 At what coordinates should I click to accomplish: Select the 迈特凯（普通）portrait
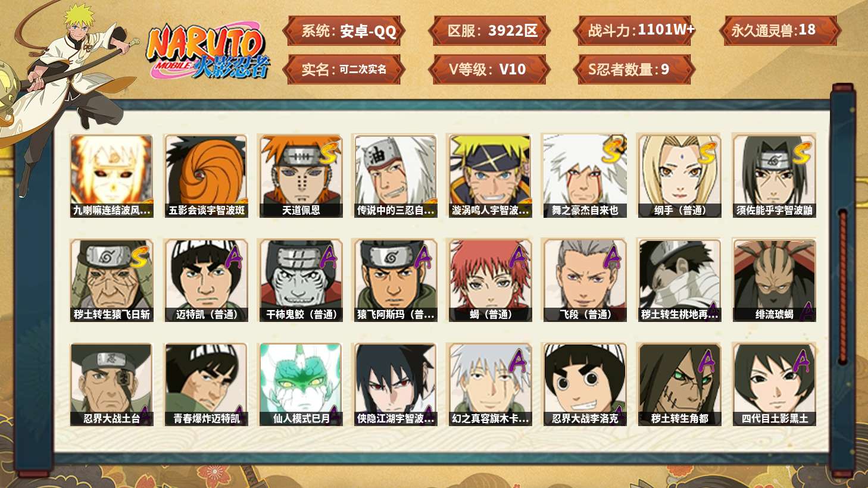point(206,280)
